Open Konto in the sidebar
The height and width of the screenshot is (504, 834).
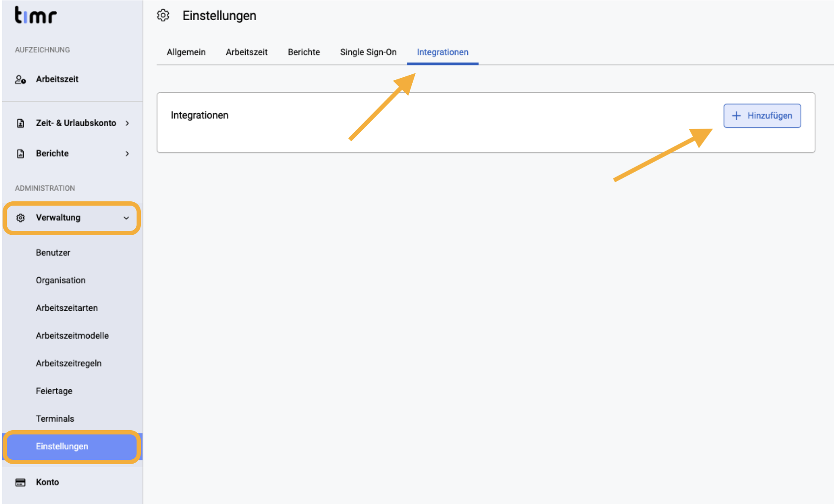coord(72,482)
